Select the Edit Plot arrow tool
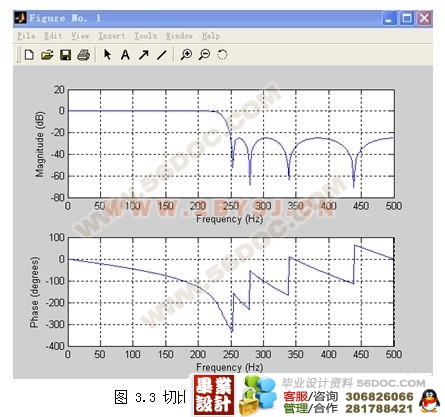445x417 pixels. point(107,54)
